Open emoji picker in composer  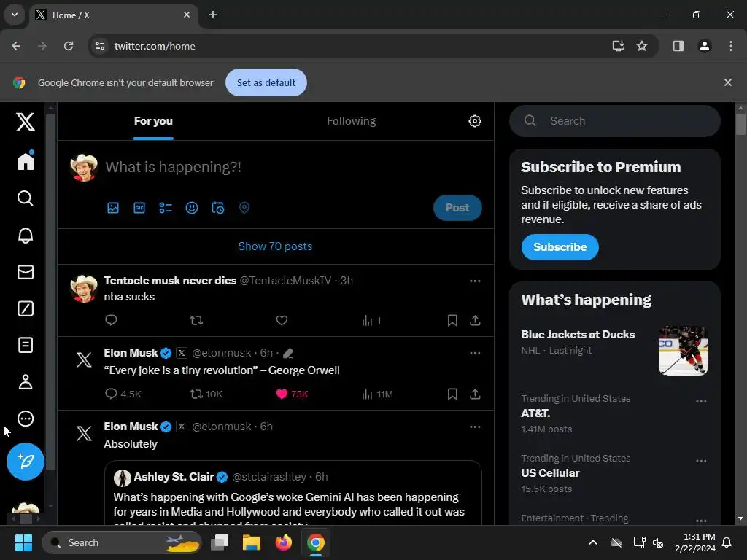pos(192,208)
